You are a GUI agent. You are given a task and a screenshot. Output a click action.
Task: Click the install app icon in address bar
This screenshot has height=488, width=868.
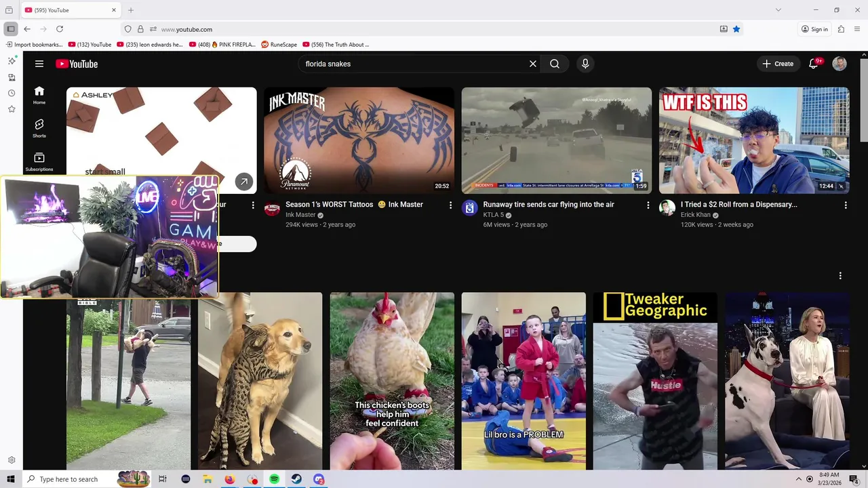coord(724,29)
